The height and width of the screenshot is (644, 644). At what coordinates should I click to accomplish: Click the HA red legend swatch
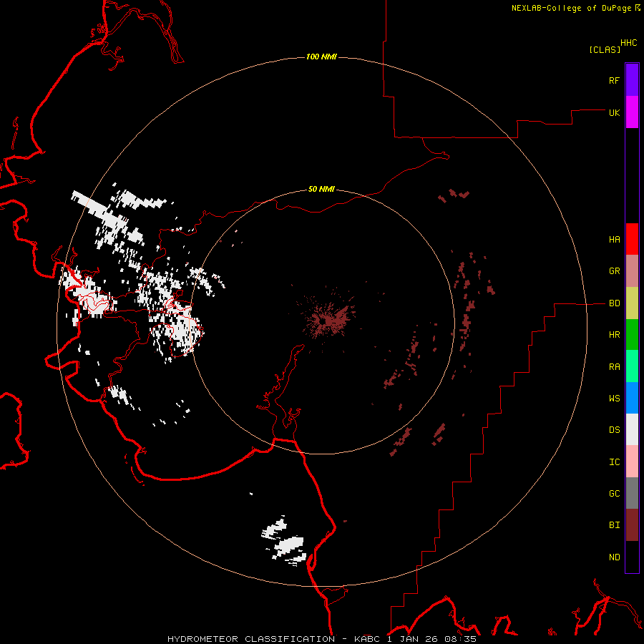(x=632, y=239)
